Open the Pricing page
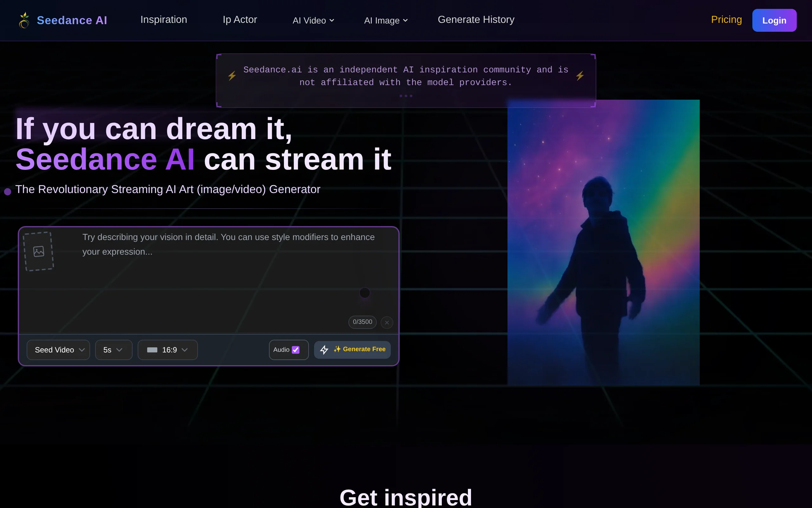The width and height of the screenshot is (812, 508). [x=726, y=20]
